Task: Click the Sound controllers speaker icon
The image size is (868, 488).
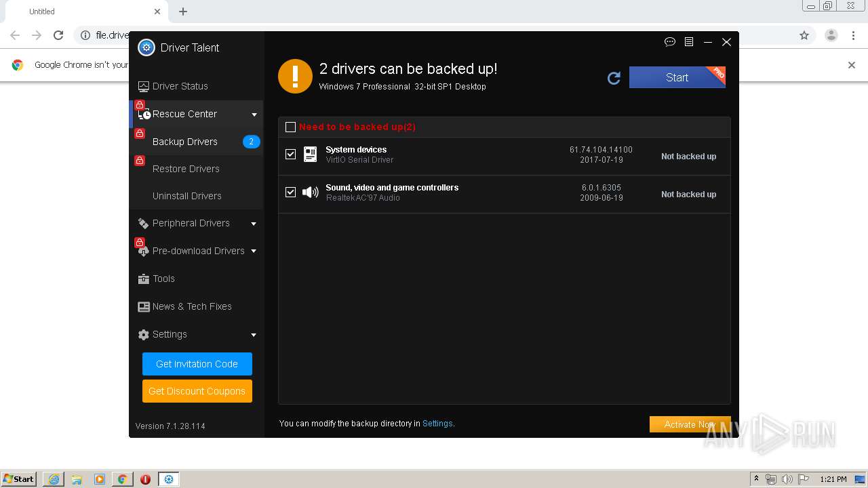Action: coord(310,192)
